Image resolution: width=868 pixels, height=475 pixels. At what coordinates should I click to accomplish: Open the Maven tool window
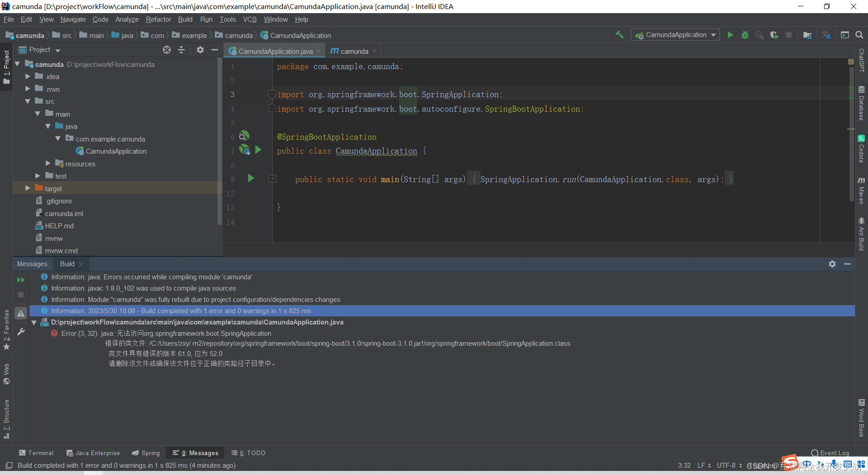(x=861, y=190)
